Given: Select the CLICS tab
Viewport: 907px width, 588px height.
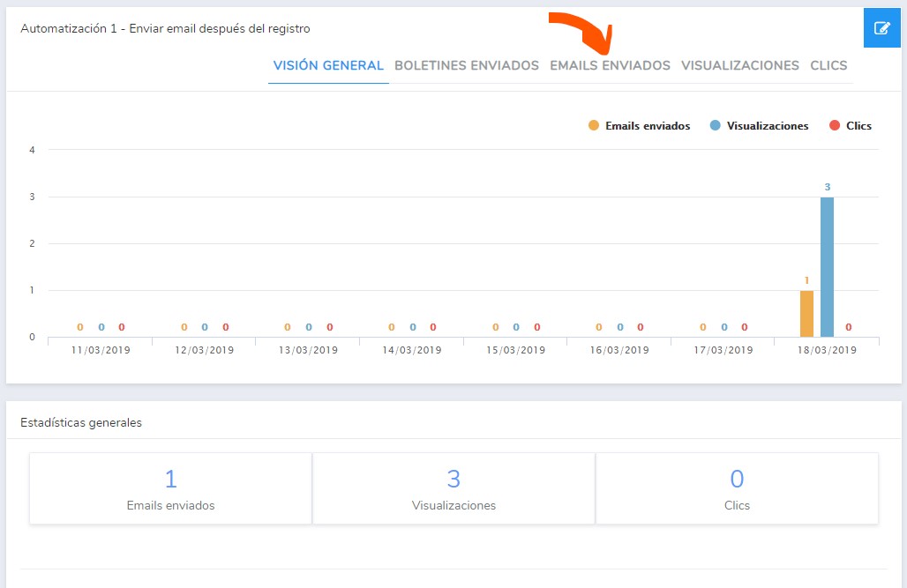Looking at the screenshot, I should (x=828, y=65).
